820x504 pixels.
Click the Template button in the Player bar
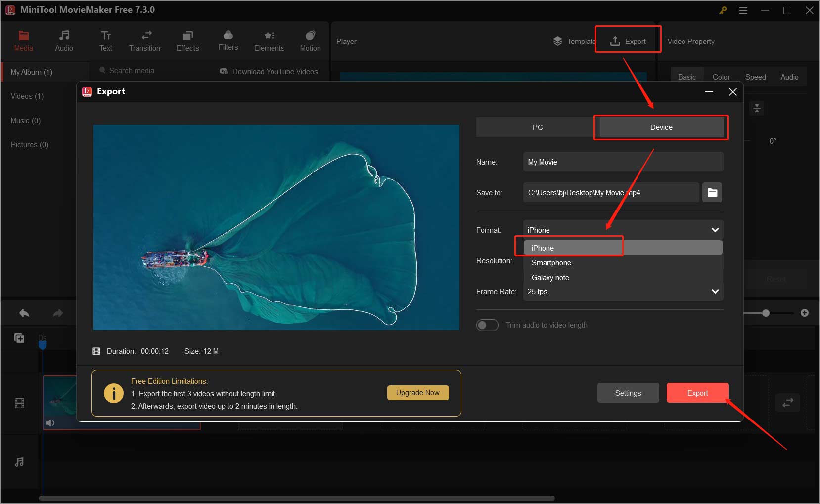[x=574, y=42]
